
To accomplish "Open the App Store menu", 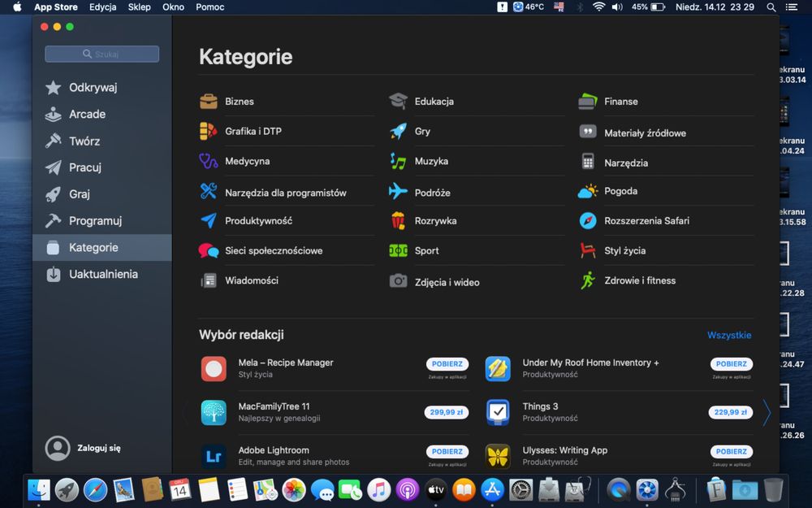I will 56,7.
